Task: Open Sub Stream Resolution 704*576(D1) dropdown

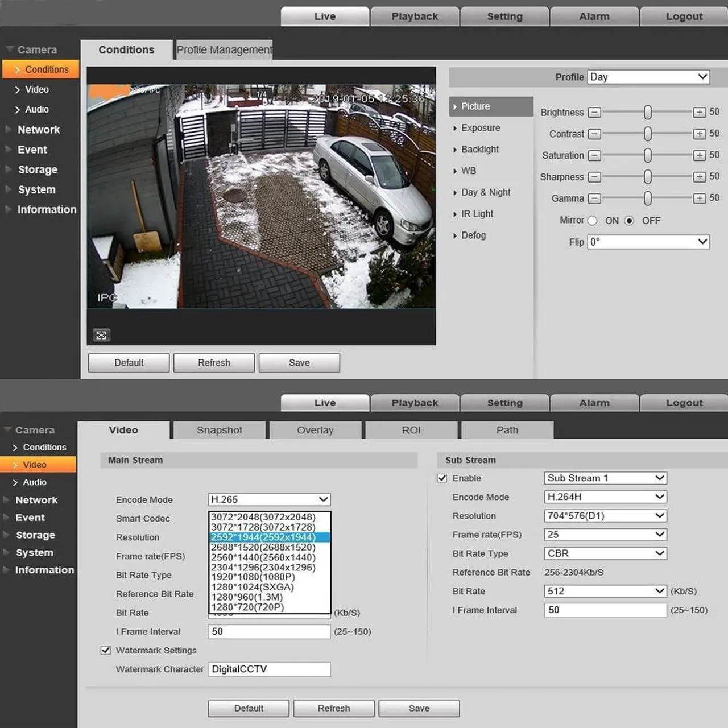Action: point(605,515)
